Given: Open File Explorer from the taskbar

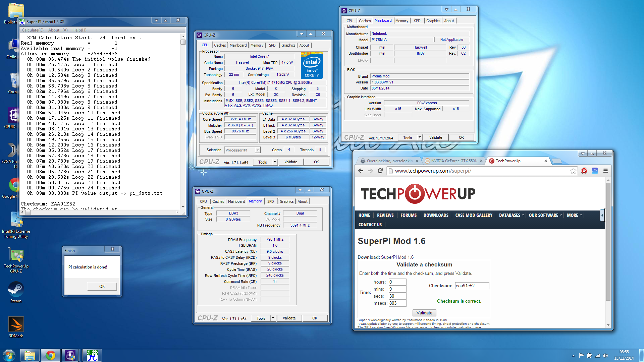Looking at the screenshot, I should pos(30,355).
